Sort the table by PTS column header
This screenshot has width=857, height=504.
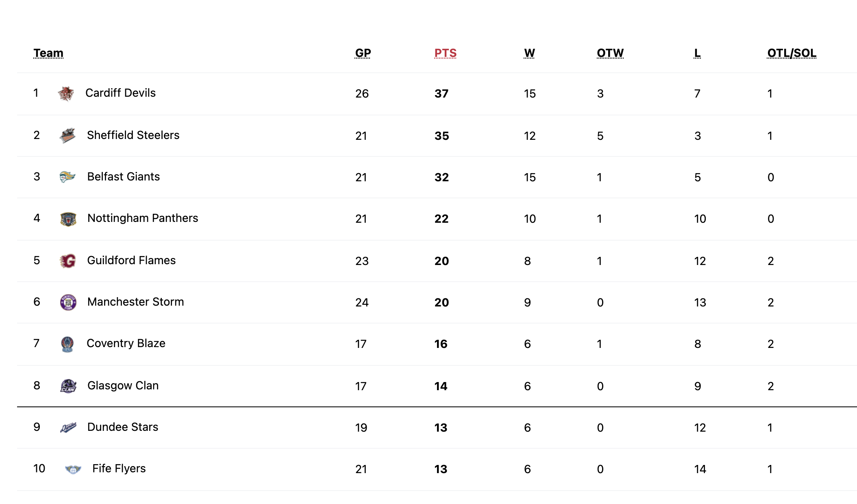pyautogui.click(x=445, y=53)
